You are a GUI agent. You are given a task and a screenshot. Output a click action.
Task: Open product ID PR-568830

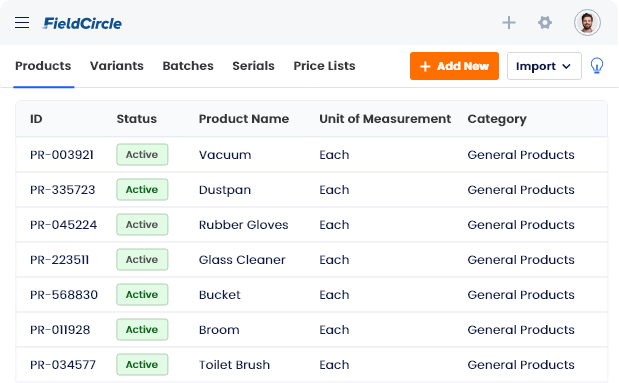64,295
